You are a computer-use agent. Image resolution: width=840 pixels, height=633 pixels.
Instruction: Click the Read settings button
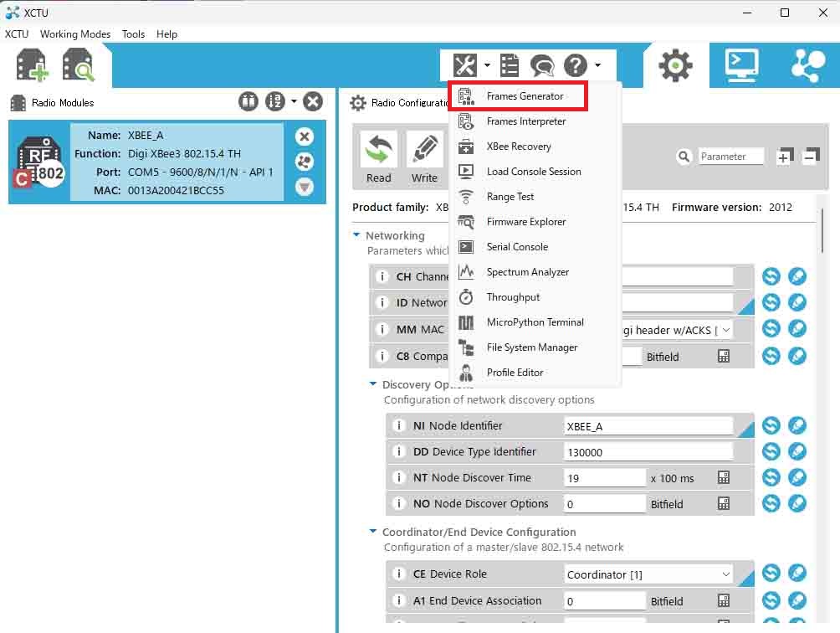coord(379,158)
